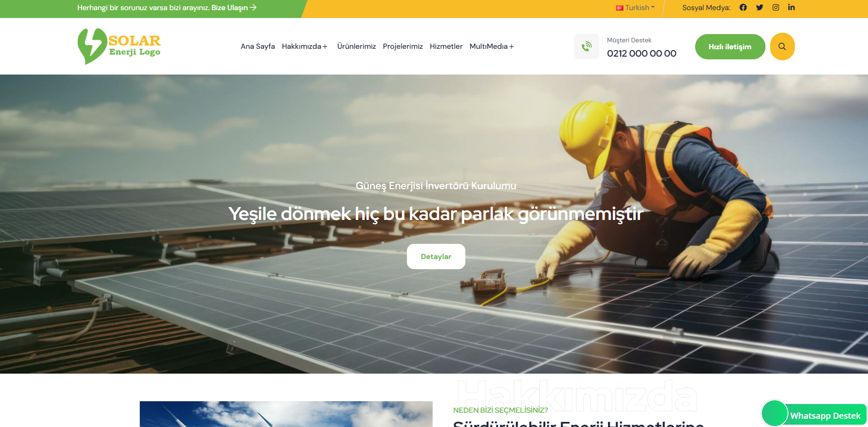The image size is (868, 427).
Task: Select Ana Sayfa in the navigation
Action: (257, 46)
